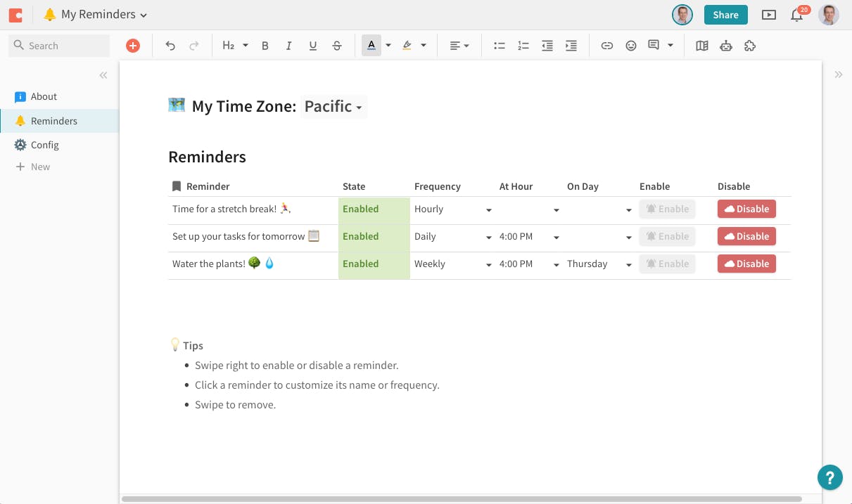Image resolution: width=852 pixels, height=504 pixels.
Task: Toggle italic formatting
Action: 288,46
